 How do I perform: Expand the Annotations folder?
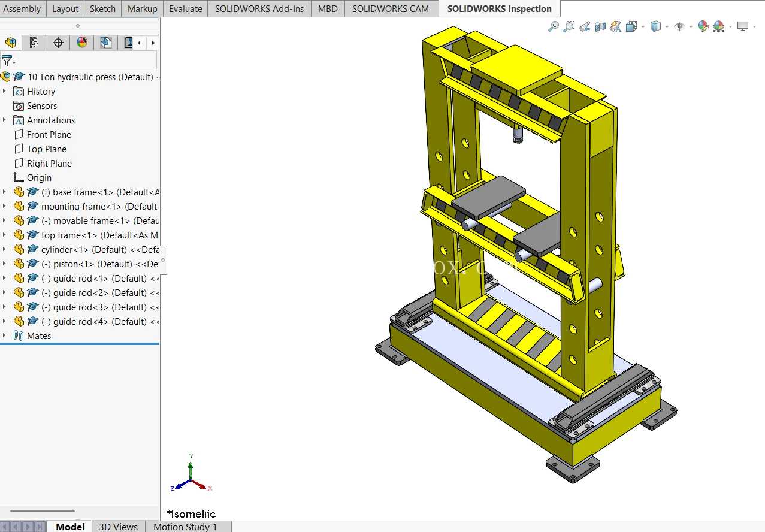coord(4,120)
